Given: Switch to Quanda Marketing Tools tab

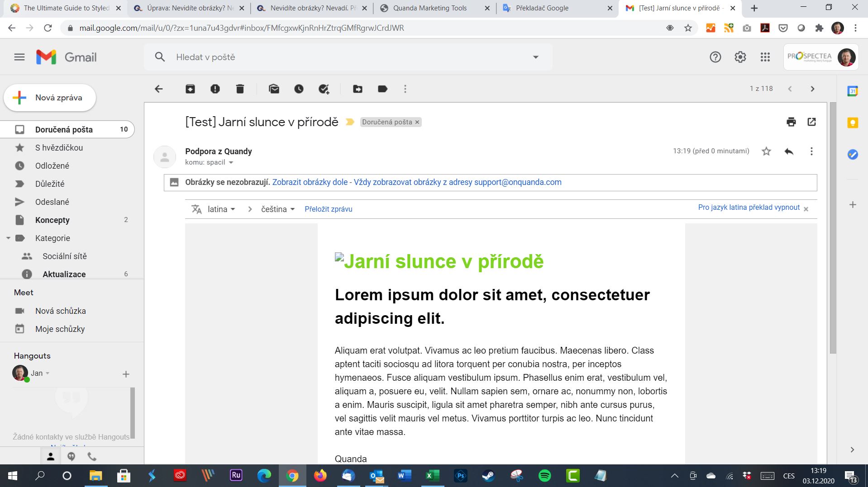Looking at the screenshot, I should 435,8.
